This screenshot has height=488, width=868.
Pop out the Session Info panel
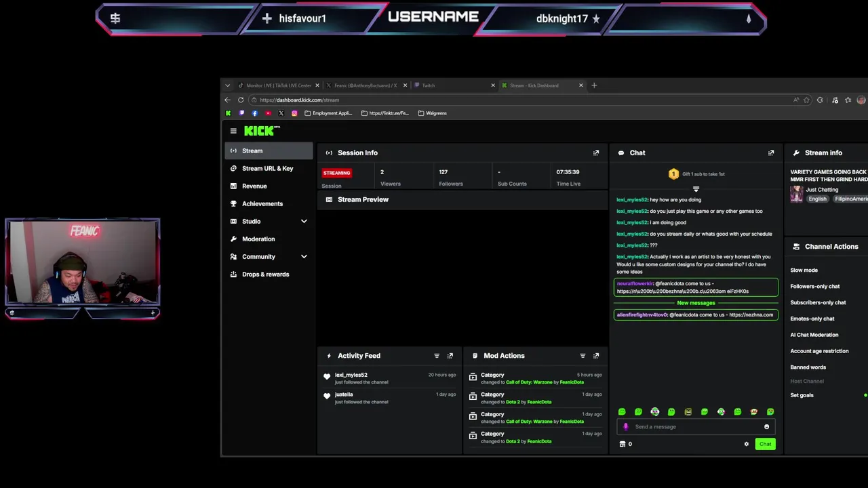596,153
